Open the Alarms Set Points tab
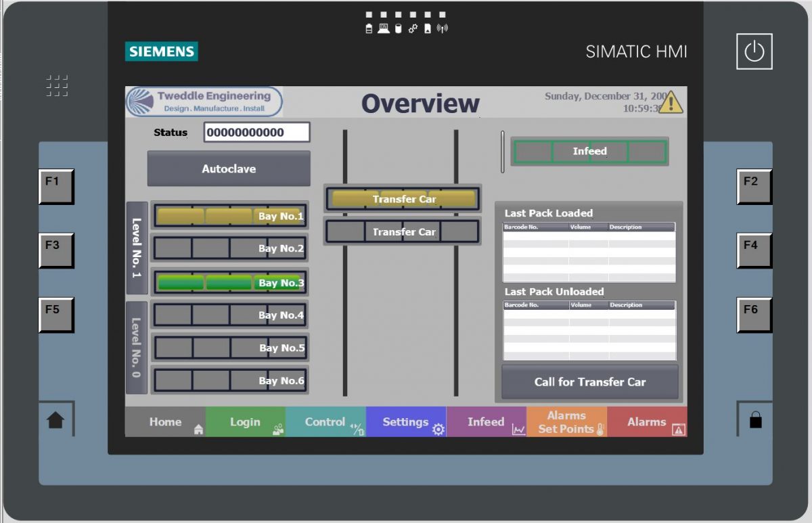Viewport: 812px width, 523px height. click(567, 422)
